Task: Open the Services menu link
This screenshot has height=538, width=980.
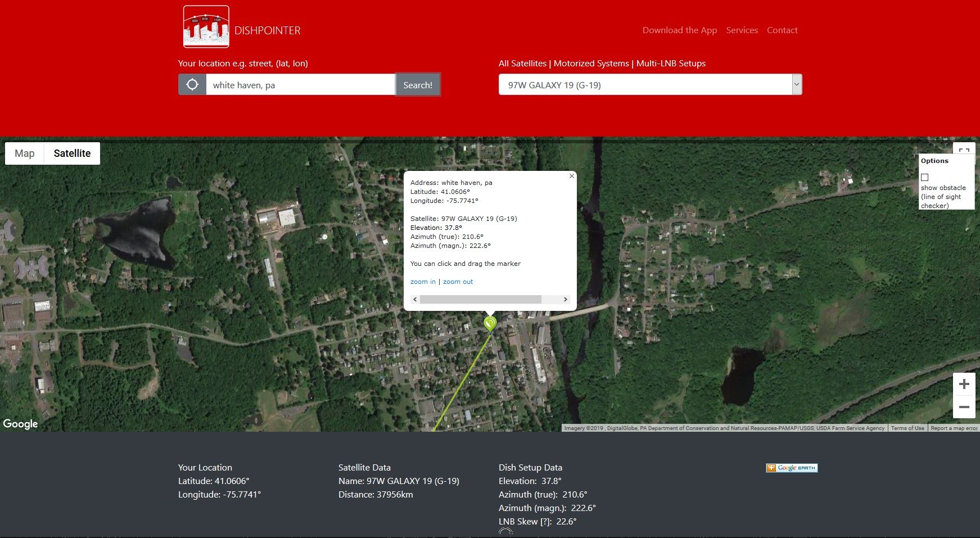Action: click(742, 30)
